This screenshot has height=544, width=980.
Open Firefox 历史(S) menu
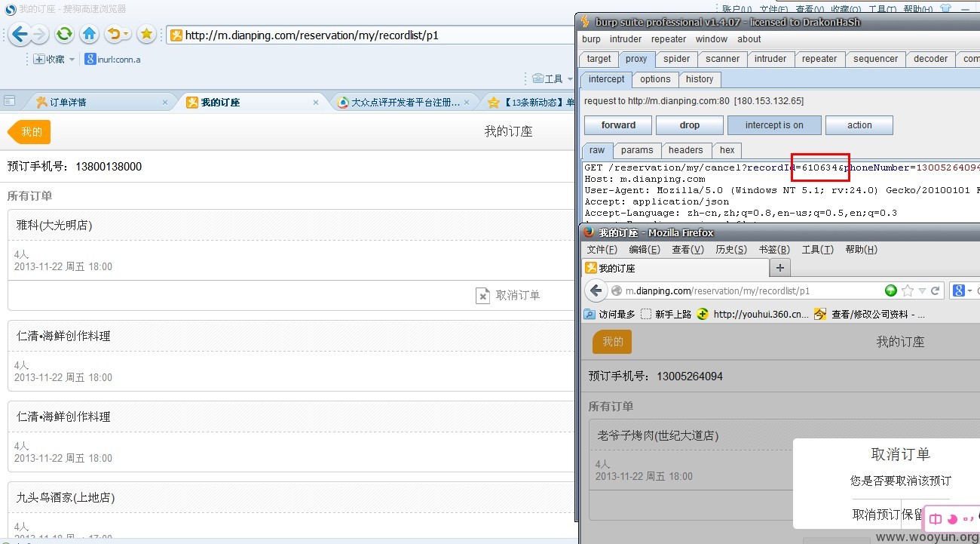tap(731, 250)
